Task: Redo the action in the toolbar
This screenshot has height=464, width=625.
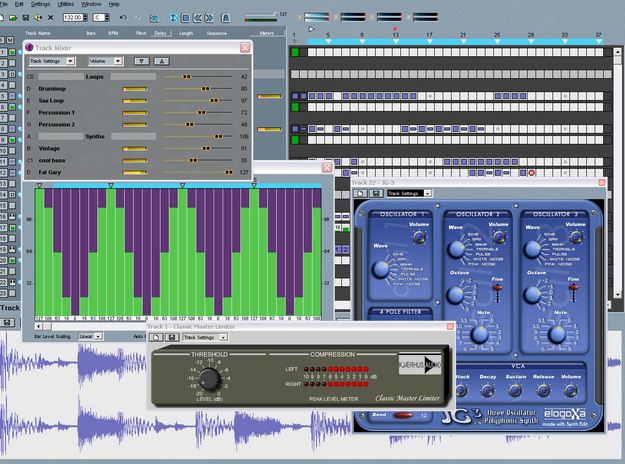Action: point(137,18)
